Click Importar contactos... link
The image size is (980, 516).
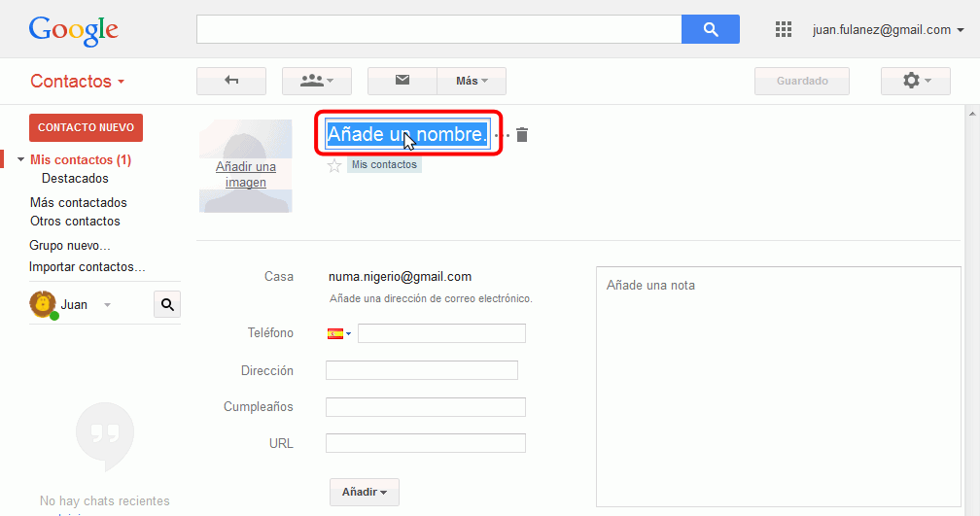click(87, 266)
